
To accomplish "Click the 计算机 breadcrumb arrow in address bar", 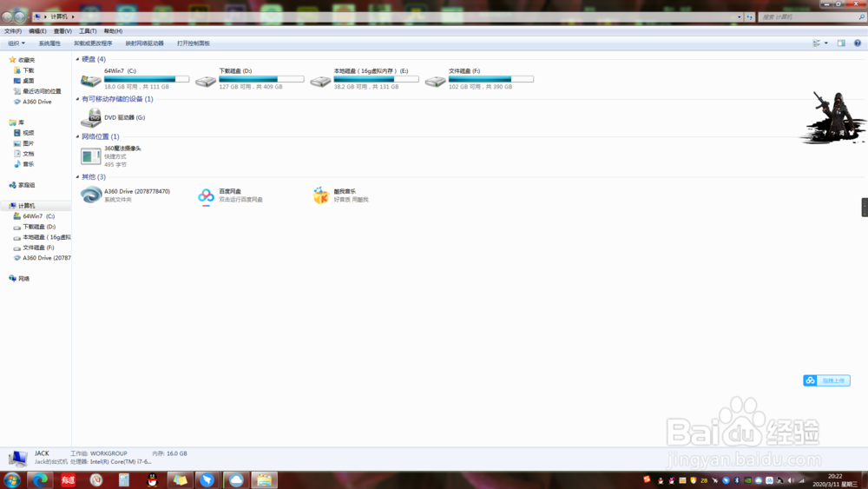I will (x=73, y=17).
